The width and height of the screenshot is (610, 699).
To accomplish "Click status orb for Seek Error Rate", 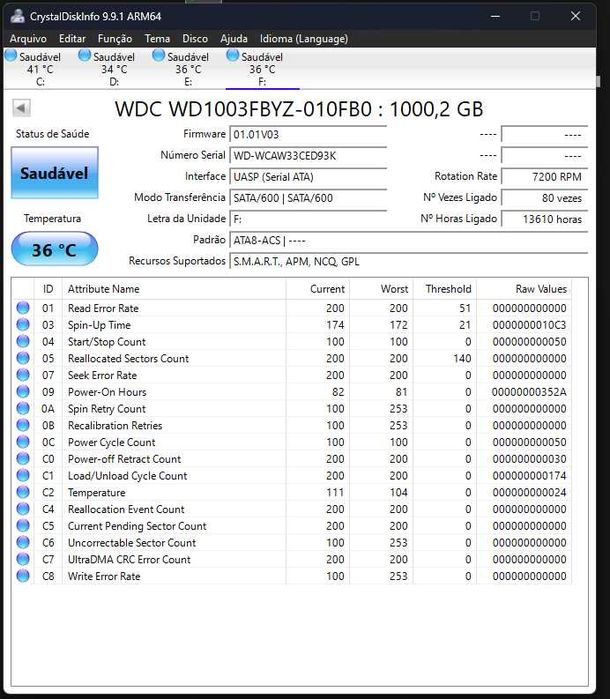I will click(23, 374).
